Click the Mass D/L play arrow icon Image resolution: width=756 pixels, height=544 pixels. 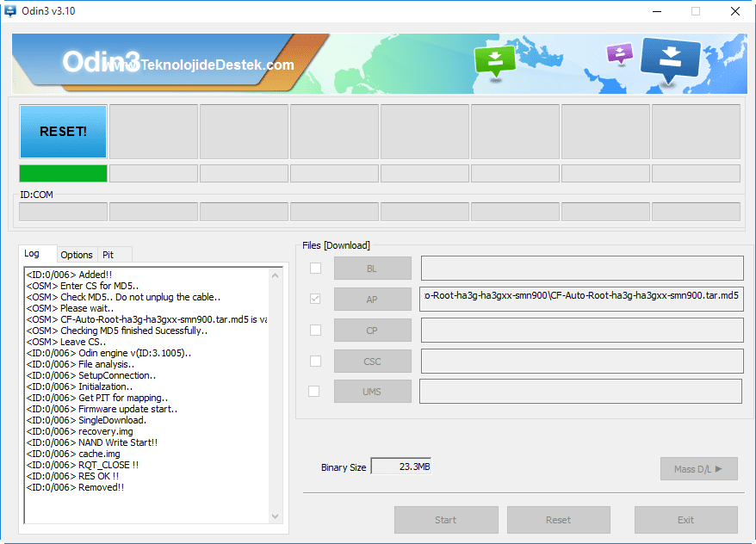click(718, 469)
